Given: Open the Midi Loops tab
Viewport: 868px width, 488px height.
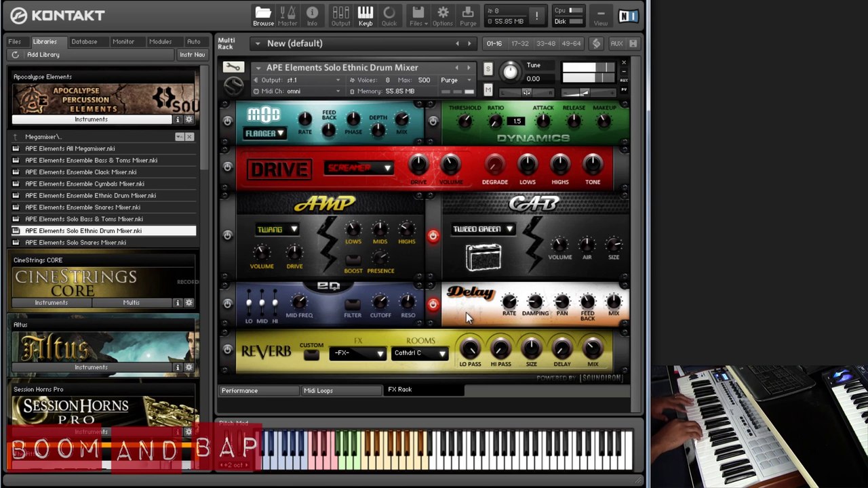Looking at the screenshot, I should point(340,391).
